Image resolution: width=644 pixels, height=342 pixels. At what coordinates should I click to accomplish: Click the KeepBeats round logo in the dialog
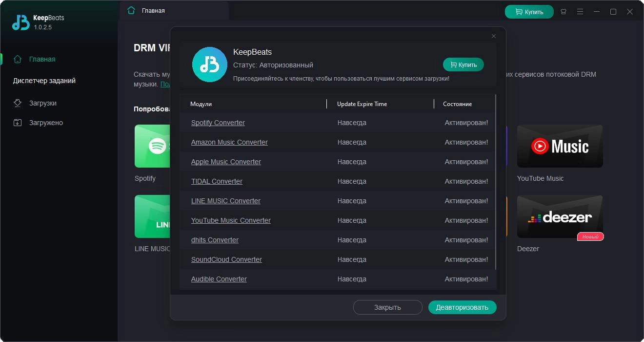tap(210, 64)
